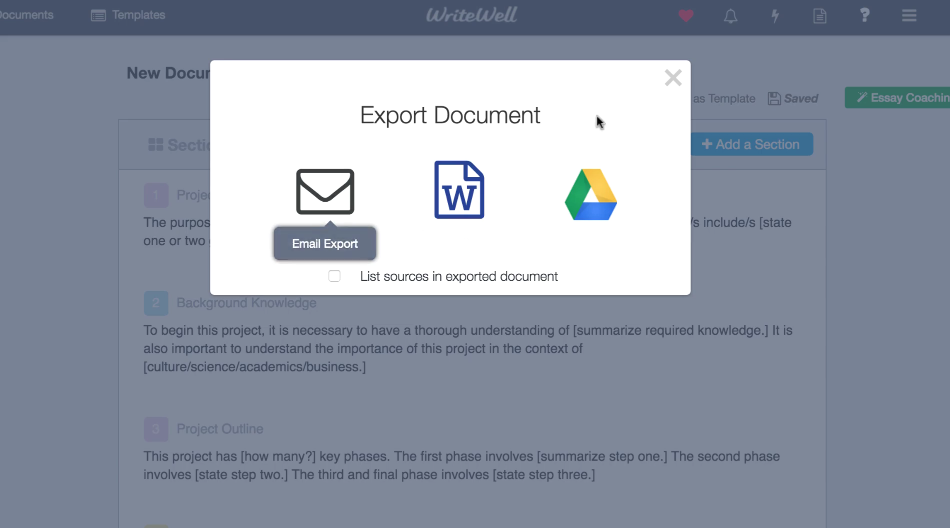950x528 pixels.
Task: Click section number 2 badge
Action: (x=156, y=303)
